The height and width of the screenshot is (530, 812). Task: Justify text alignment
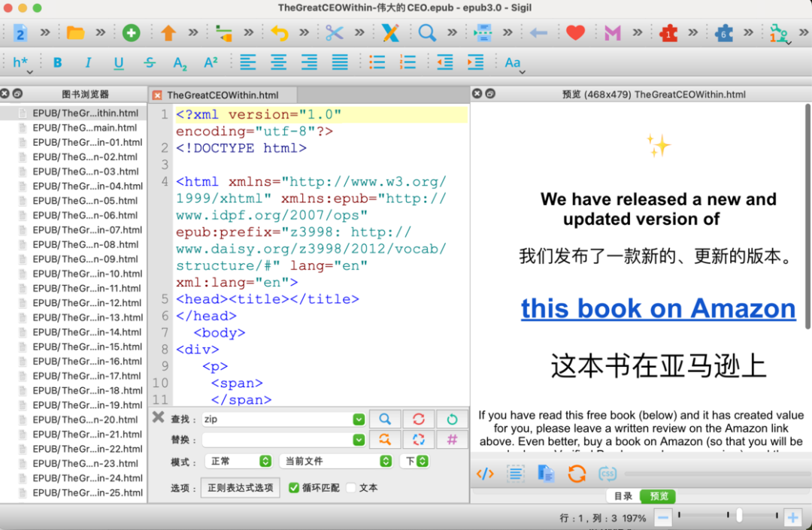[340, 62]
